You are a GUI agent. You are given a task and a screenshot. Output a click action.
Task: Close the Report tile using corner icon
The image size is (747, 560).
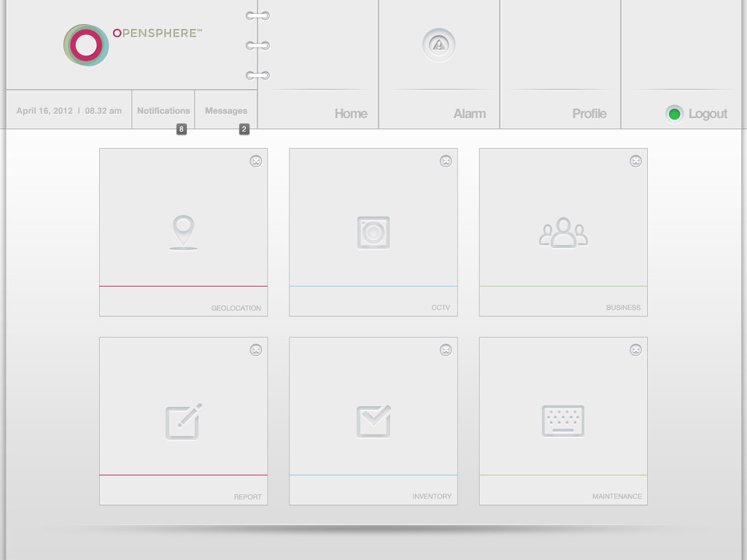[256, 350]
